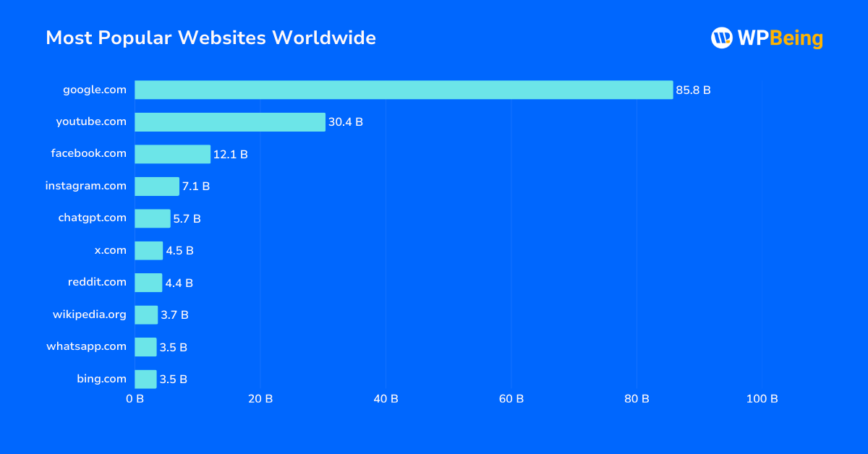Screen dimensions: 868x454
Task: Select the instagram.com bar
Action: 156,186
